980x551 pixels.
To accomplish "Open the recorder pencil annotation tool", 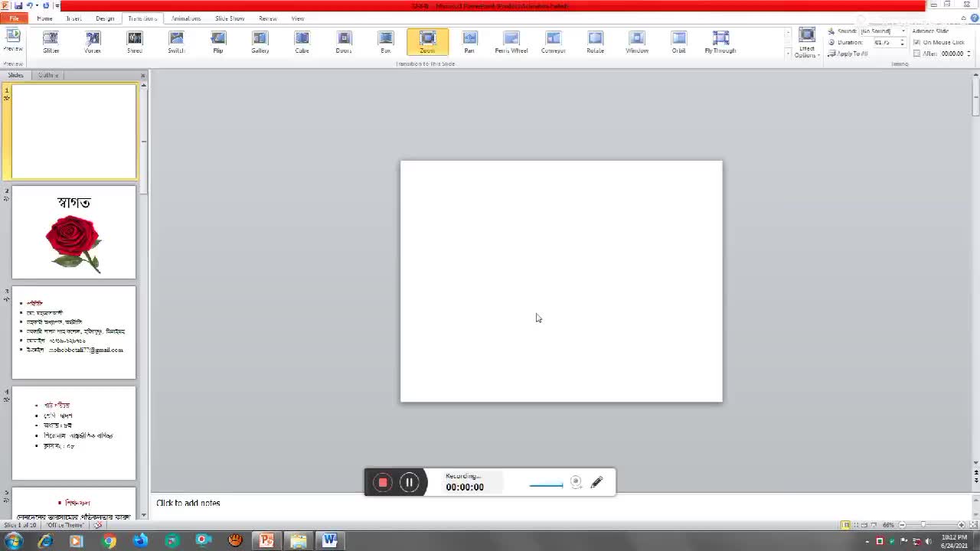I will pyautogui.click(x=597, y=482).
